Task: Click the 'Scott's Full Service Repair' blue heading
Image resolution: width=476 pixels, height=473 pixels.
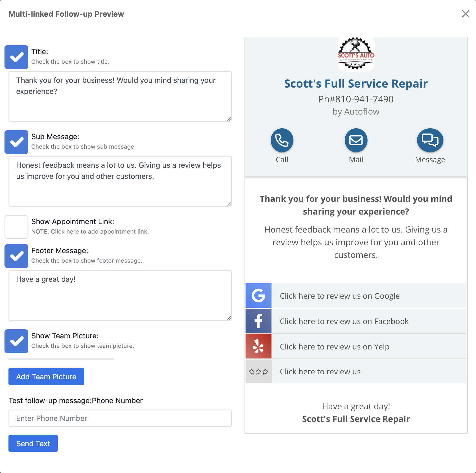Action: tap(356, 84)
